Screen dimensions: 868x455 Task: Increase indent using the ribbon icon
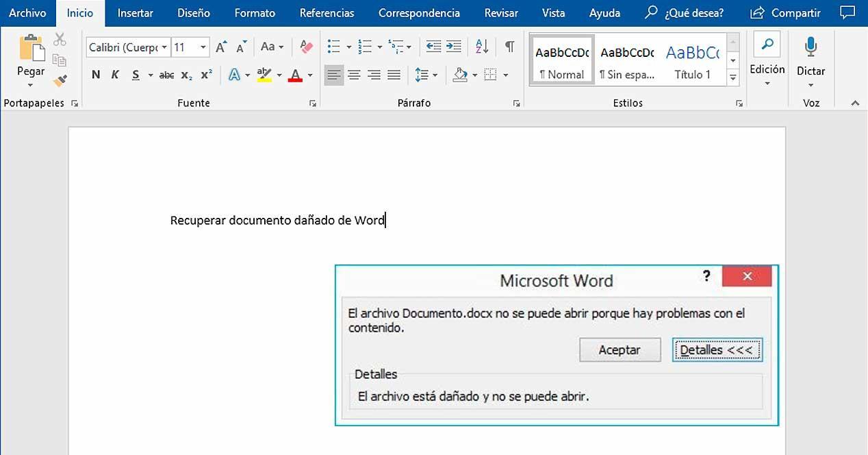[x=454, y=47]
